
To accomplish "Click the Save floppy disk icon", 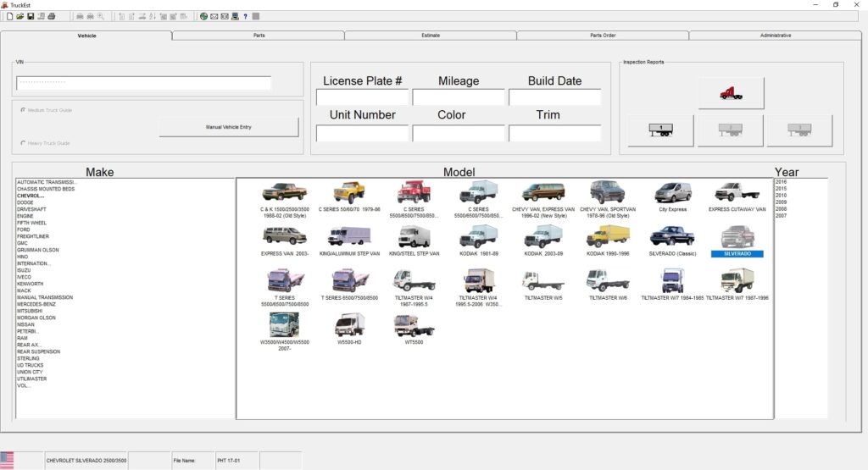I will click(31, 17).
